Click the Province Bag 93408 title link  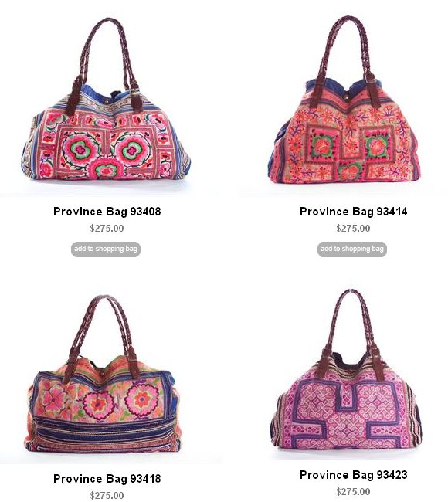107,212
